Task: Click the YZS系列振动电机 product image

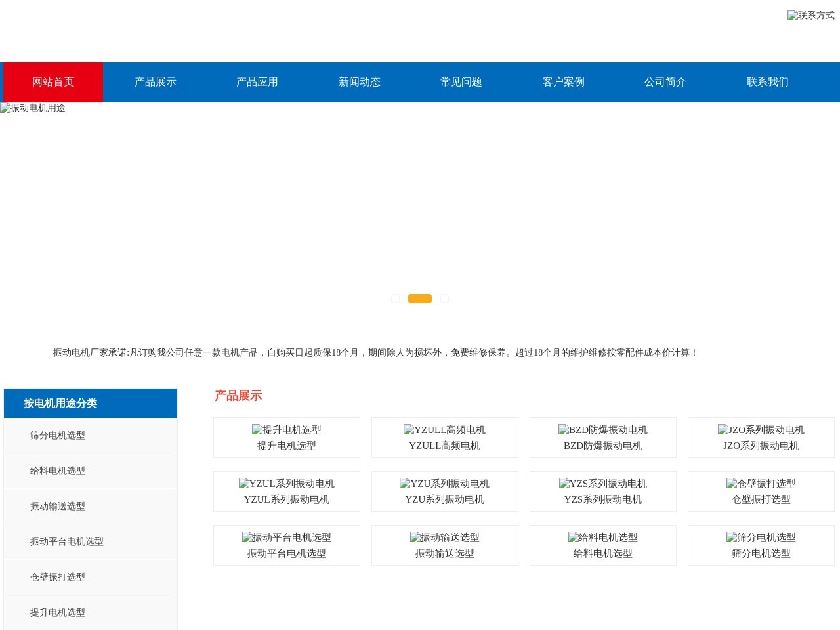Action: (602, 484)
